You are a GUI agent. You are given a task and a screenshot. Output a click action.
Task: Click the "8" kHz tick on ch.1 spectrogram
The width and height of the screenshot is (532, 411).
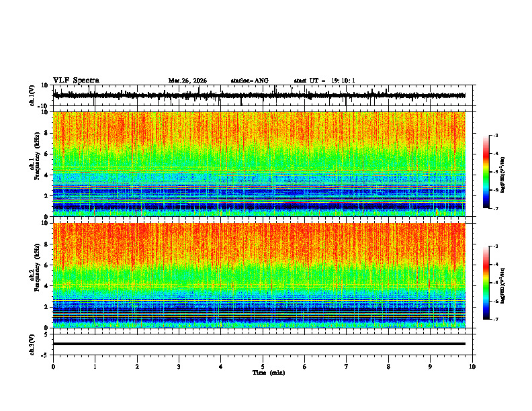[47, 133]
